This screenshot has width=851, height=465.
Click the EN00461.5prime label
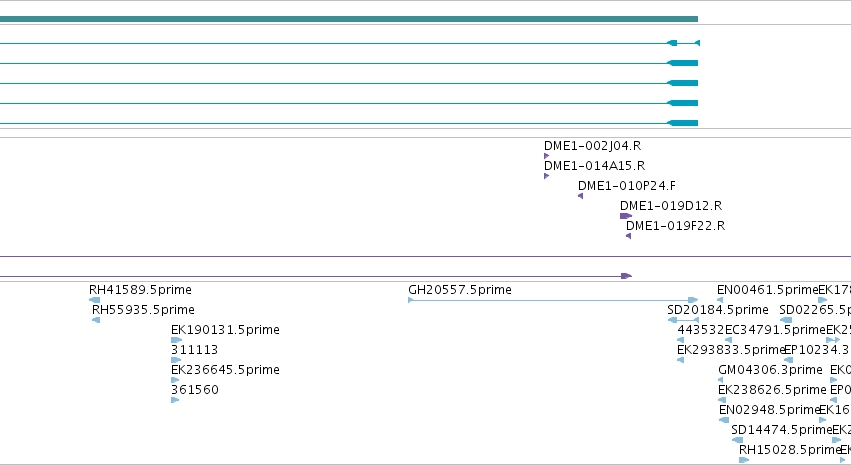[767, 290]
